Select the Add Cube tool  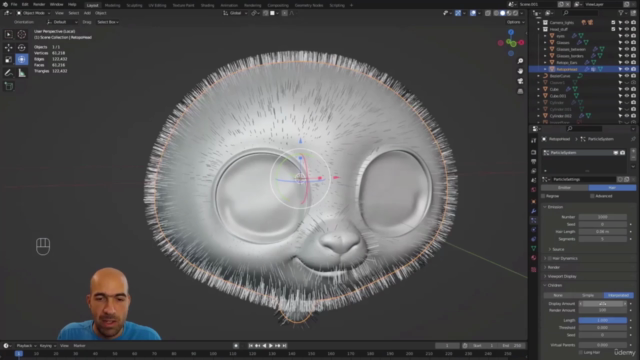9,86
